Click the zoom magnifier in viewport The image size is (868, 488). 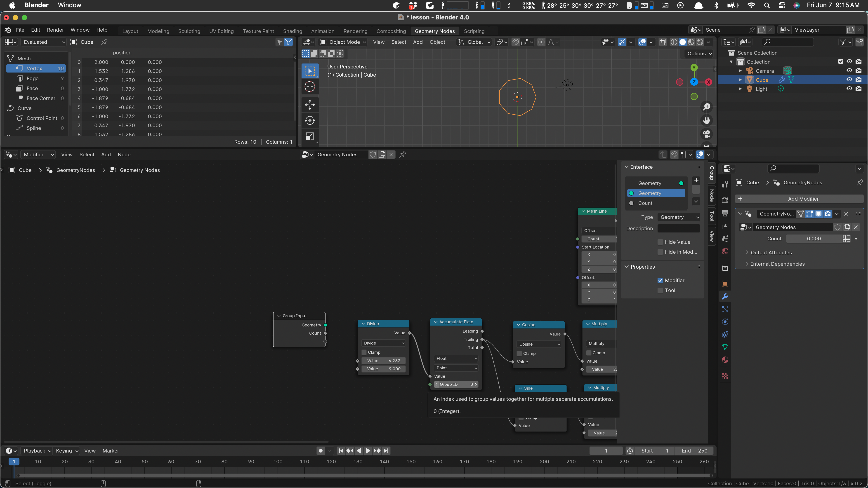[707, 107]
